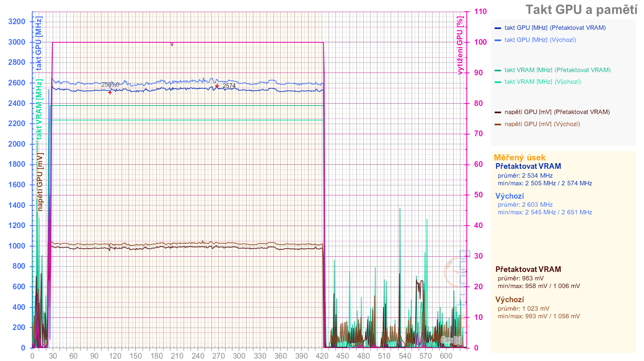
Task: Click left axis tick value 2600
Action: pos(17,83)
